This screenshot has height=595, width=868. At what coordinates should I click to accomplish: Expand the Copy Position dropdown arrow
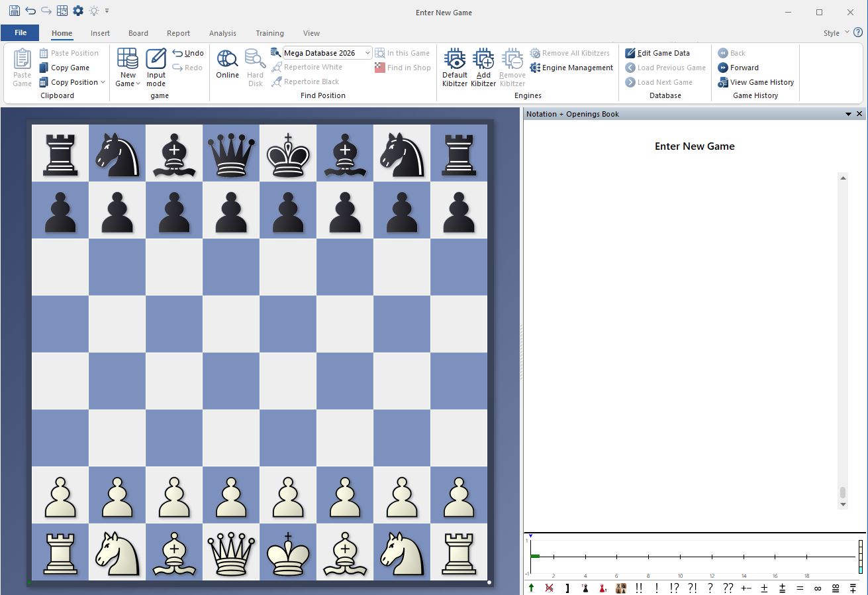103,82
